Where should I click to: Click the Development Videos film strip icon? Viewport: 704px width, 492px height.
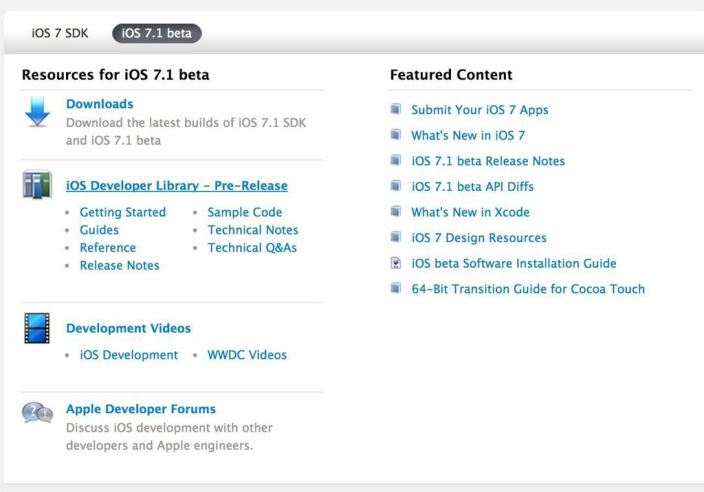(36, 329)
